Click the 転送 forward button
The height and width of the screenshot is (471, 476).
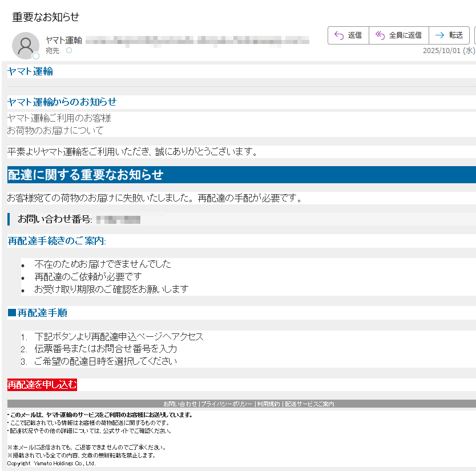click(x=450, y=35)
